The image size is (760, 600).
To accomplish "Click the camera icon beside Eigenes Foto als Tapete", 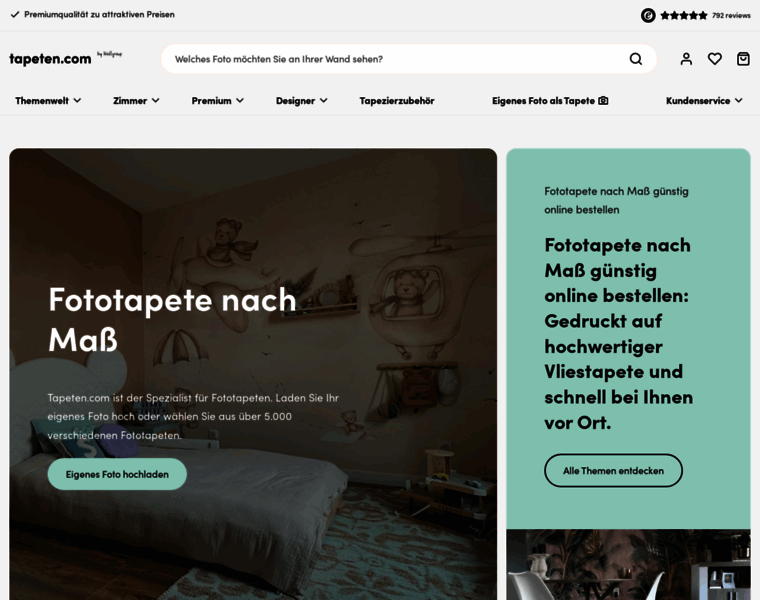I will tap(603, 101).
